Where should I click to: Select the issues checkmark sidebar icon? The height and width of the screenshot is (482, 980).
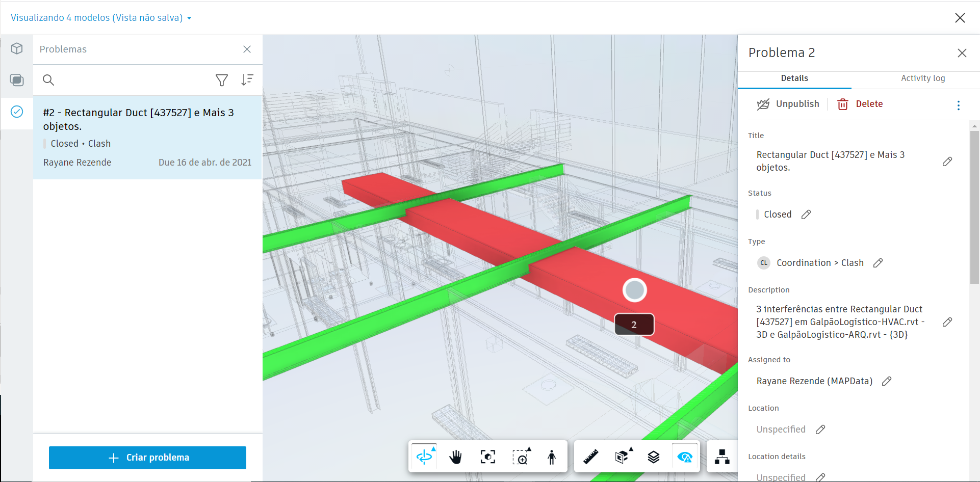(17, 112)
